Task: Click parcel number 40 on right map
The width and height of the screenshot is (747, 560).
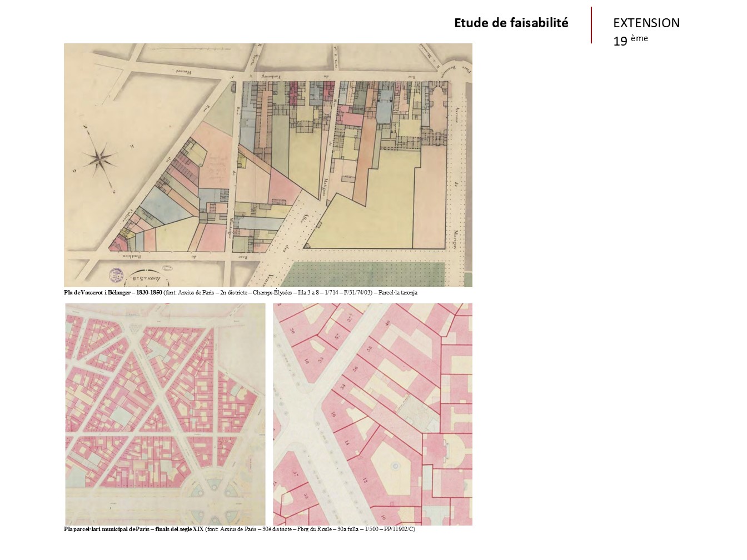Action: click(x=387, y=323)
